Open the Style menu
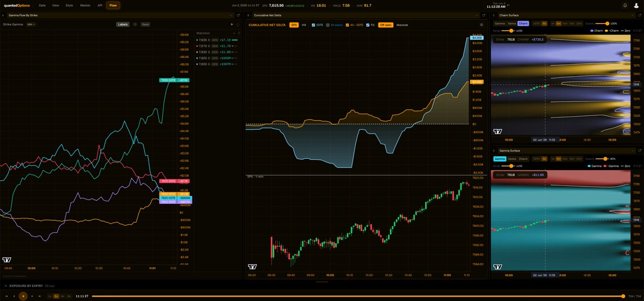Screen dimensions: 644x301 coord(69,5)
